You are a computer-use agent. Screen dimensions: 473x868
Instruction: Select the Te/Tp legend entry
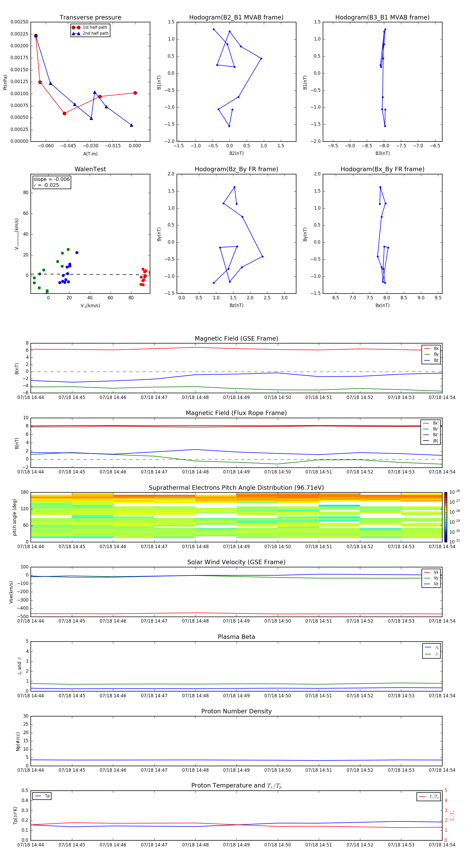click(x=429, y=796)
